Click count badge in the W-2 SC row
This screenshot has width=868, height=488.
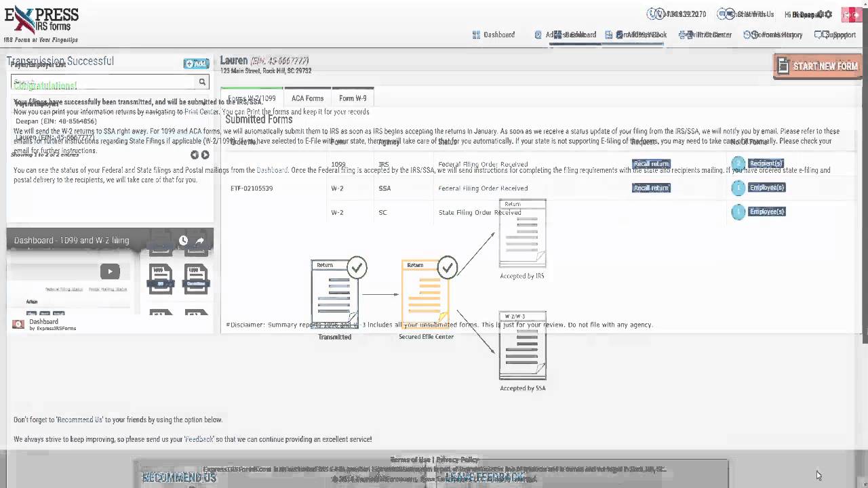738,212
